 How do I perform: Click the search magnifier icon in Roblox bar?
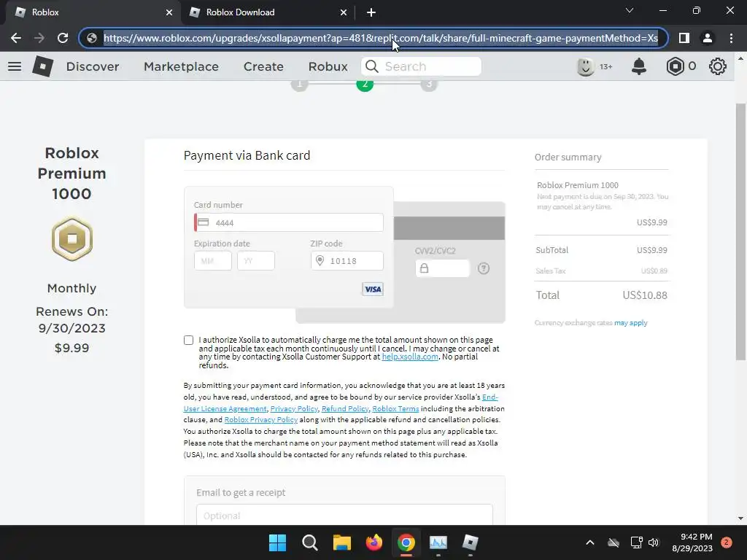click(x=371, y=66)
